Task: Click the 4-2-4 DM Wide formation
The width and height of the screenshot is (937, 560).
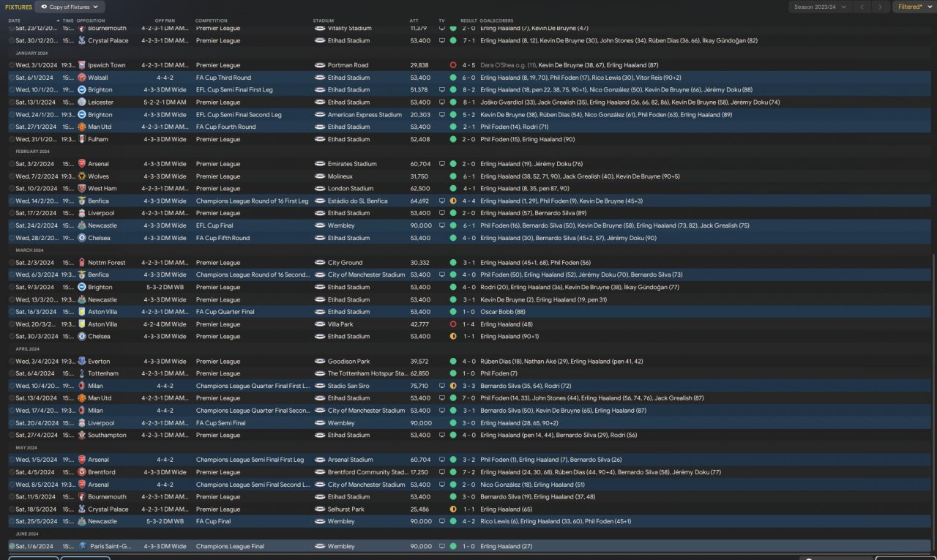Action: point(165,324)
